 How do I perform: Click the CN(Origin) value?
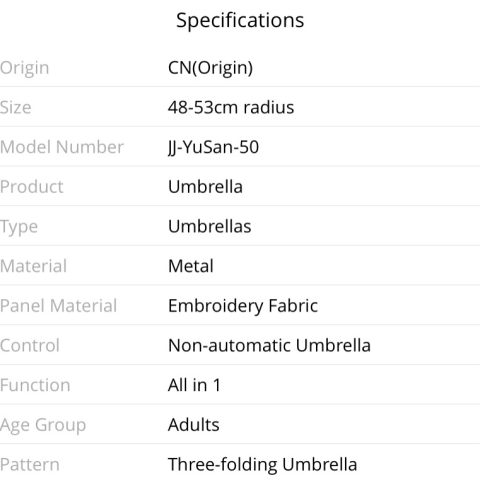click(210, 68)
